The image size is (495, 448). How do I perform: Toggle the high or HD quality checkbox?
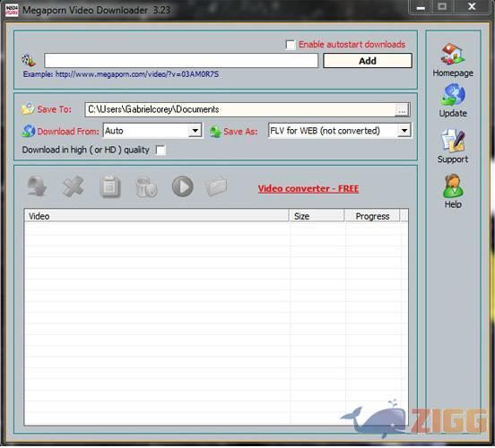pyautogui.click(x=161, y=150)
